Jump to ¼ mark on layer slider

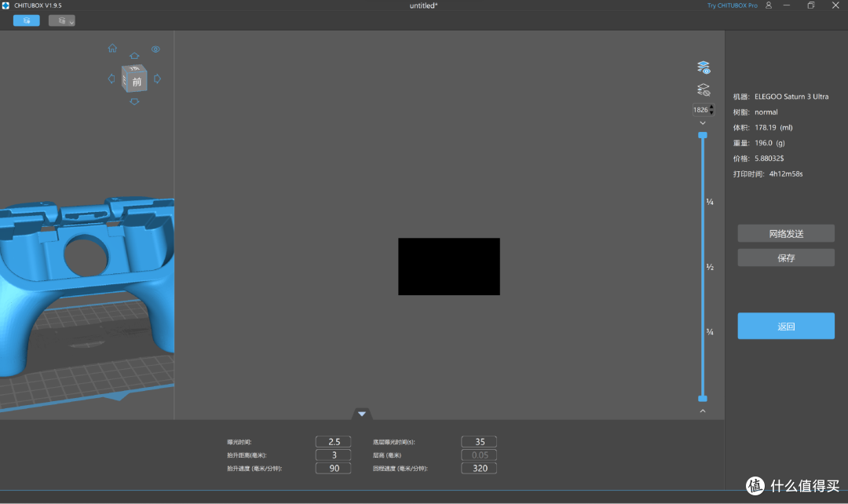point(710,203)
